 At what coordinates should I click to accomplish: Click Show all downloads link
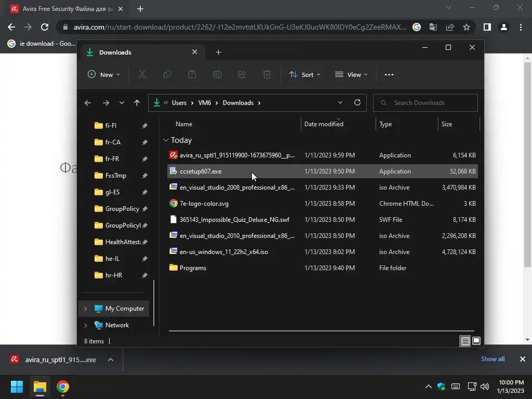493,359
